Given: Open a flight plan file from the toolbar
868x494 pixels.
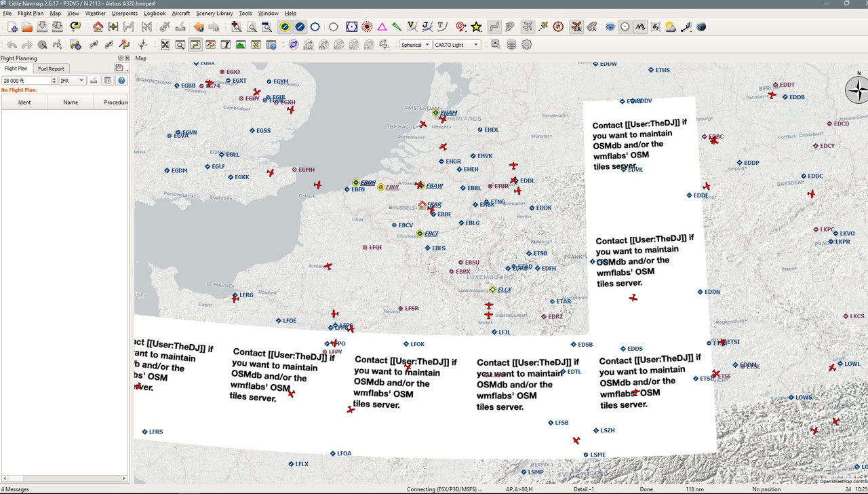Looking at the screenshot, I should pyautogui.click(x=27, y=27).
